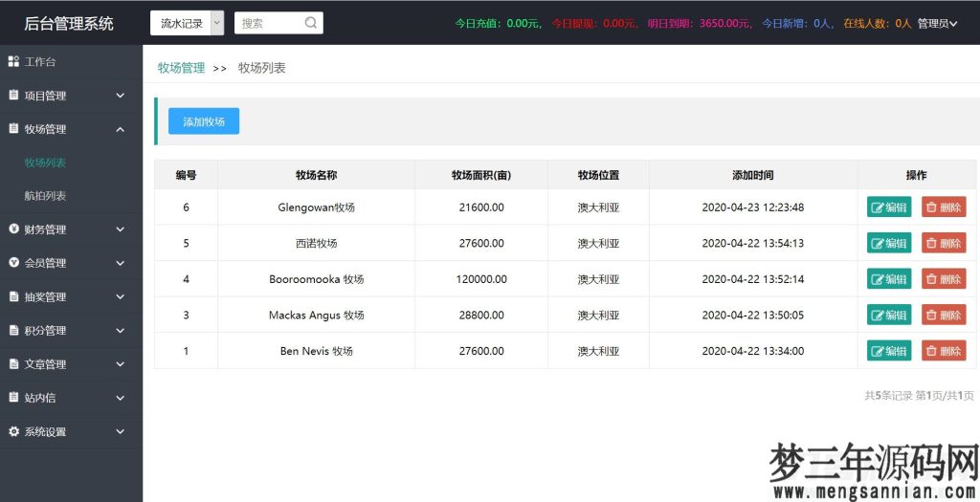Click the 添加时间 column header
This screenshot has height=502, width=980.
tap(752, 175)
